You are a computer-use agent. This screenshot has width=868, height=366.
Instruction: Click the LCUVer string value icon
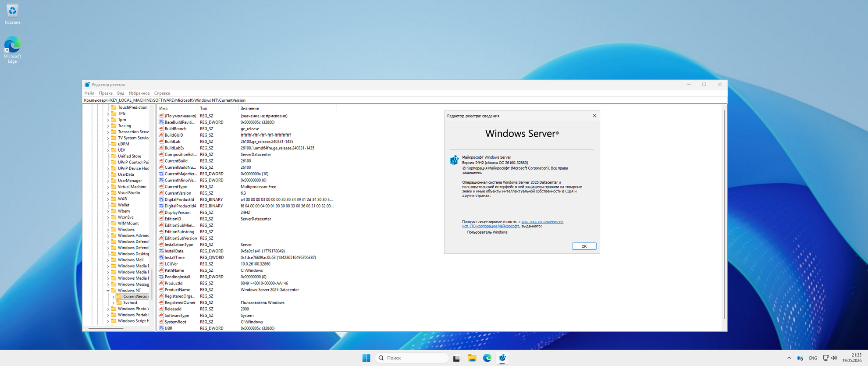click(x=161, y=264)
